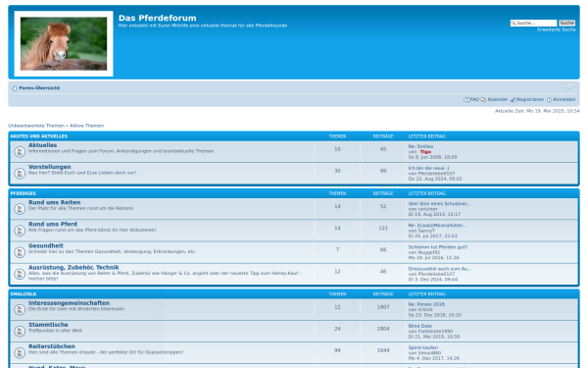
Task: Click the forum icon beside Aktuelles
Action: pos(20,152)
